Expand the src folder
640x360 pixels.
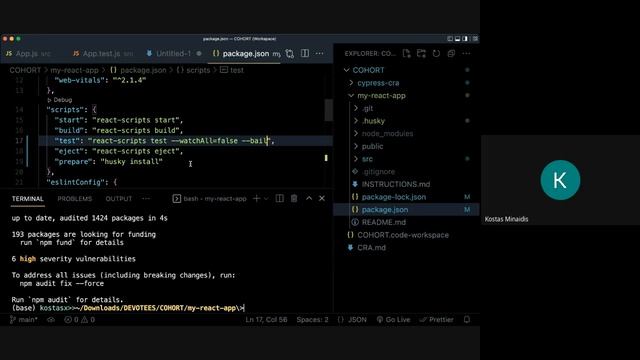click(367, 159)
